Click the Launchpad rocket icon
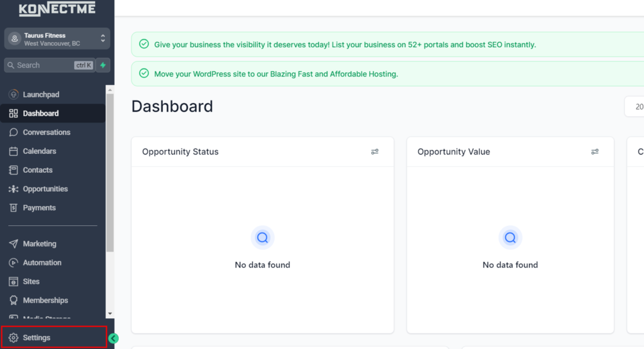 pyautogui.click(x=13, y=94)
